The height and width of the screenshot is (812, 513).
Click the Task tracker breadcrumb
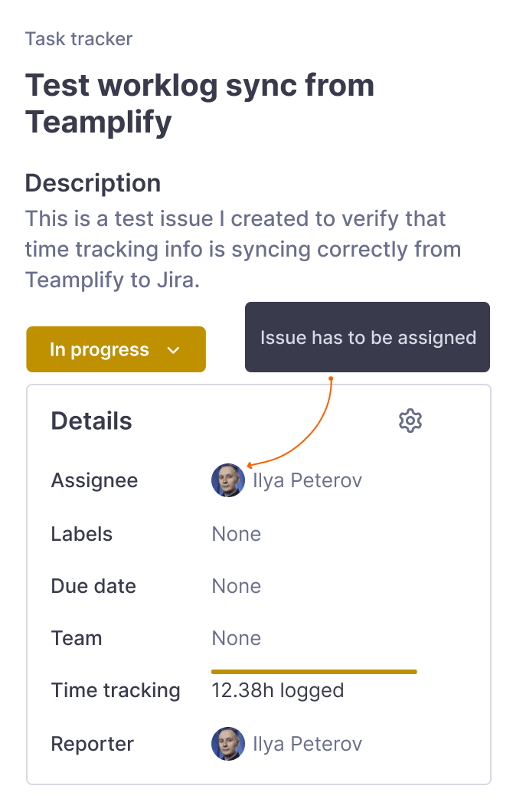pos(79,39)
